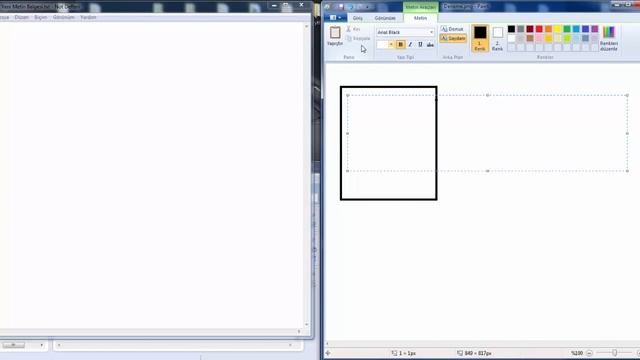
Task: Open the Yardım menu in Notepad
Action: pyautogui.click(x=88, y=17)
